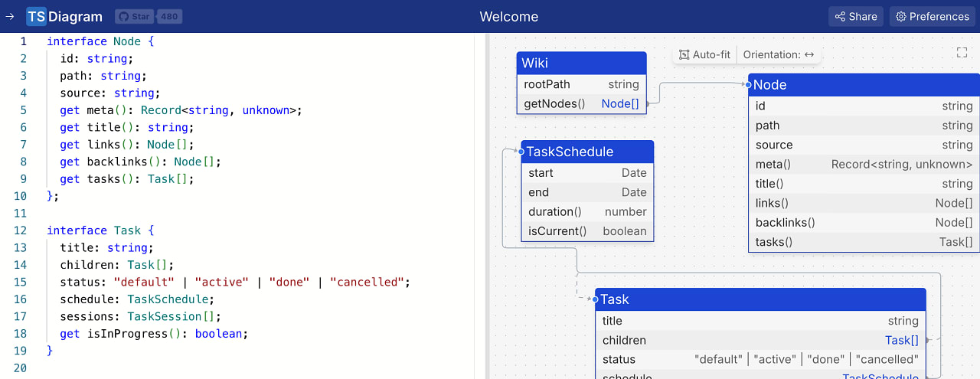Screen dimensions: 980x379
Task: Click the title() row in Node
Action: (x=864, y=184)
